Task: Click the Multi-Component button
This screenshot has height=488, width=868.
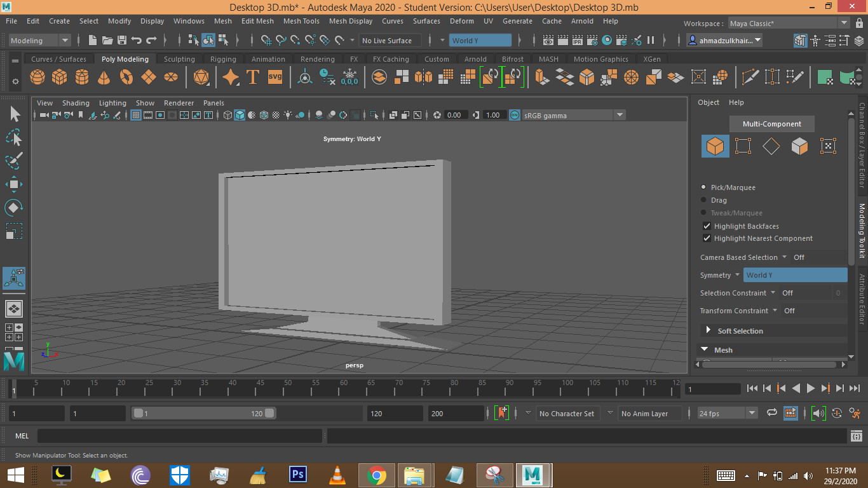Action: pos(771,123)
